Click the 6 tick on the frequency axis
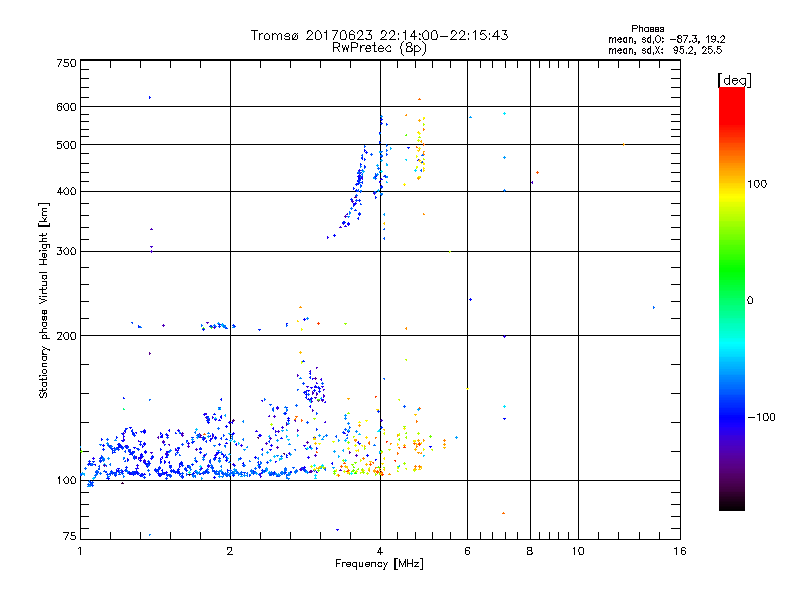800x600 pixels. click(467, 551)
